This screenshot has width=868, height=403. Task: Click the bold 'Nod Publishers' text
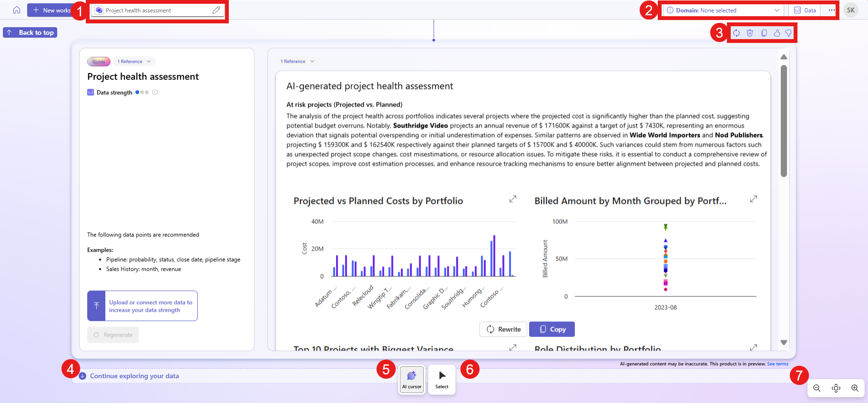tap(739, 135)
